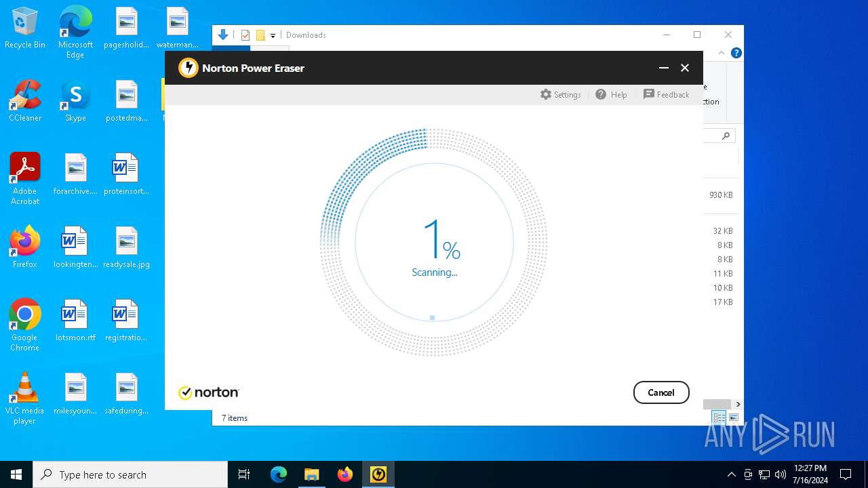
Task: Select the 11 KB file size entry
Action: pos(723,274)
